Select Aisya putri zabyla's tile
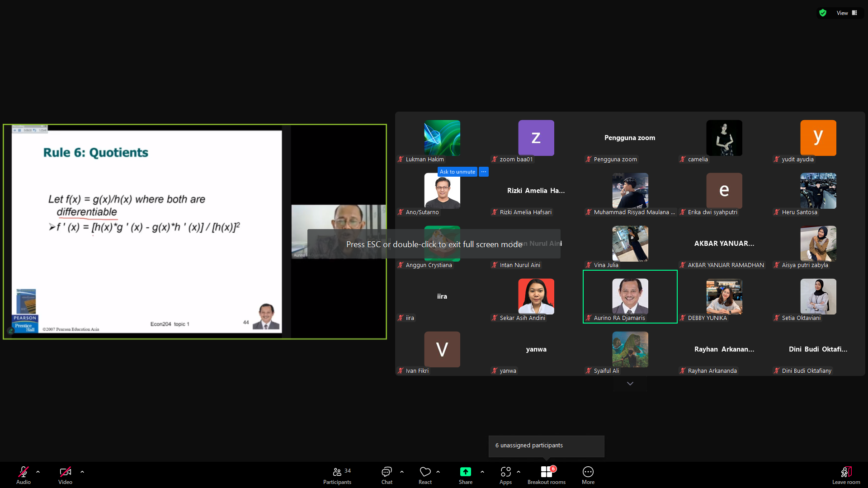The image size is (868, 488). click(x=818, y=244)
